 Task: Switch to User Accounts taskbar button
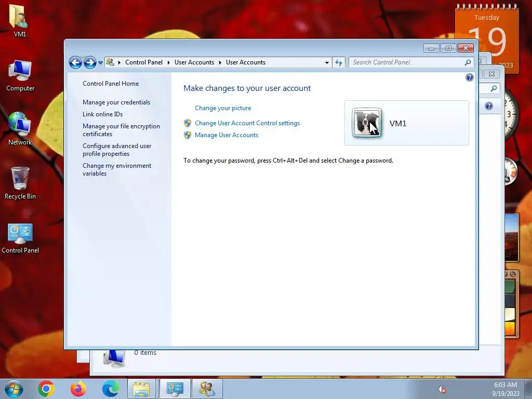[207, 389]
